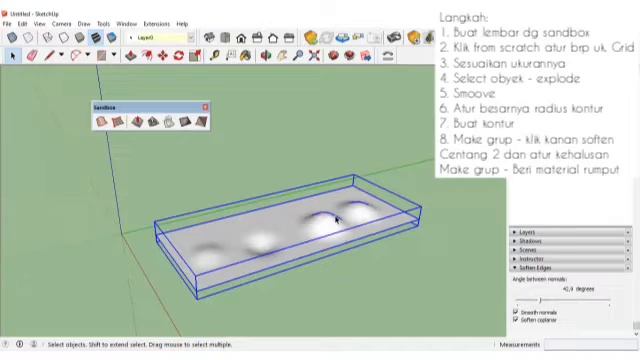The width and height of the screenshot is (640, 360).
Task: Open the Camera menu
Action: click(x=62, y=24)
